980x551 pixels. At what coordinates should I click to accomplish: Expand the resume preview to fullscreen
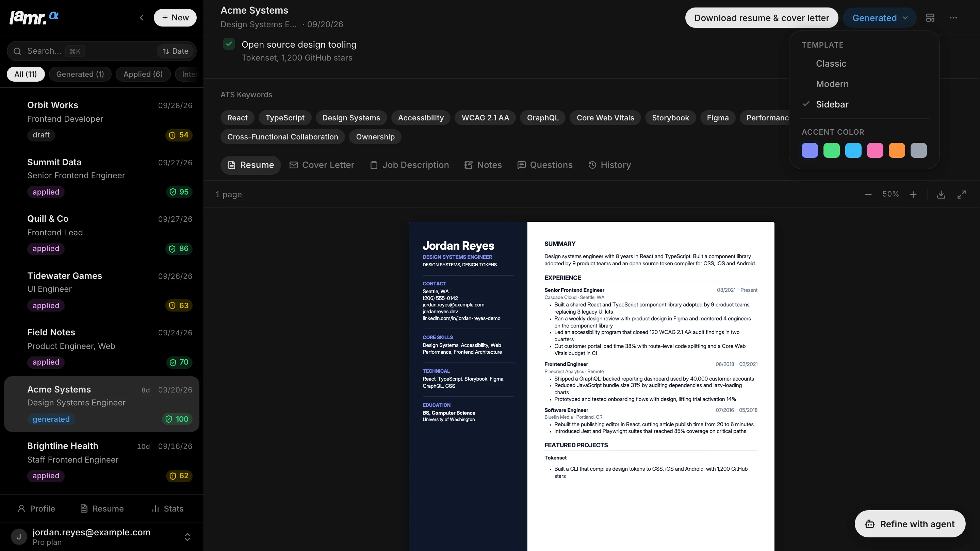pos(962,195)
